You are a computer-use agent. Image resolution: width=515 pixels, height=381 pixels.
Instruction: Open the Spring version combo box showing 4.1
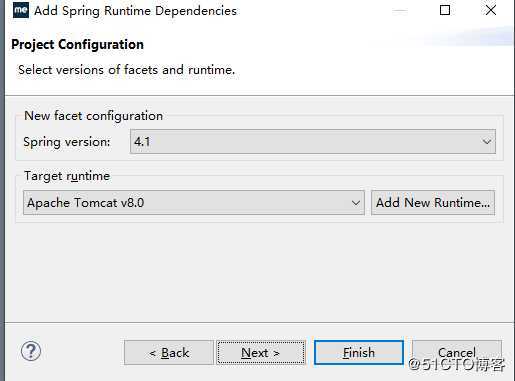point(313,142)
